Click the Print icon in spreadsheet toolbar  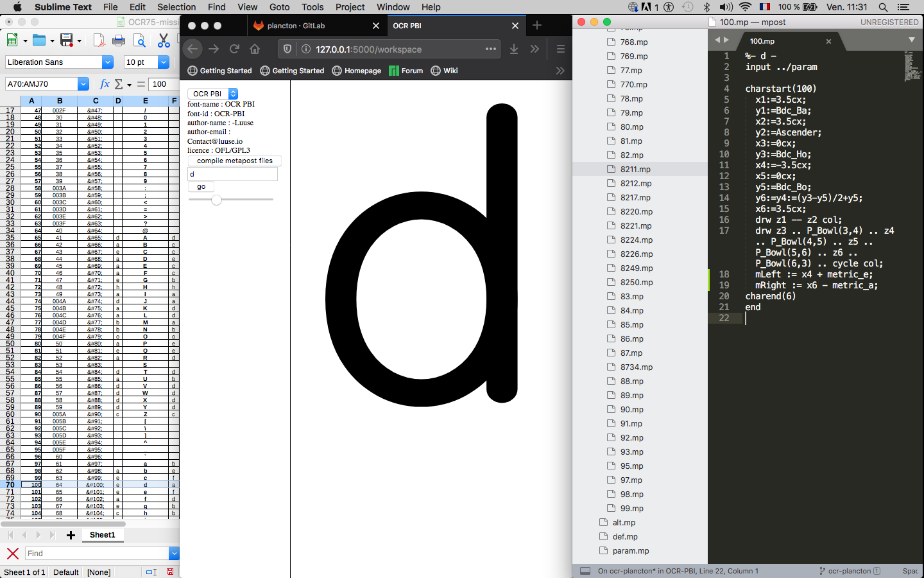[119, 40]
